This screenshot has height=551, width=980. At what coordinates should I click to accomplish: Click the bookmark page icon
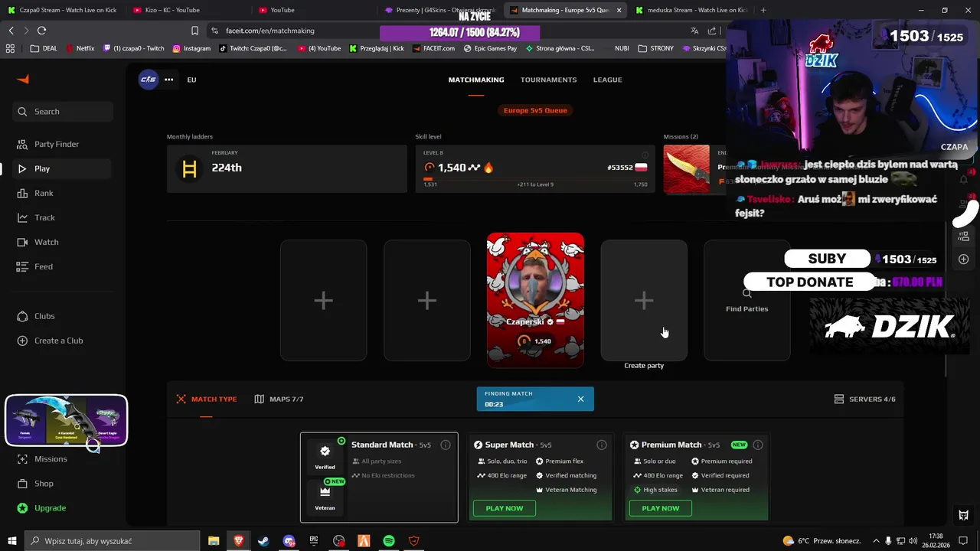click(194, 31)
